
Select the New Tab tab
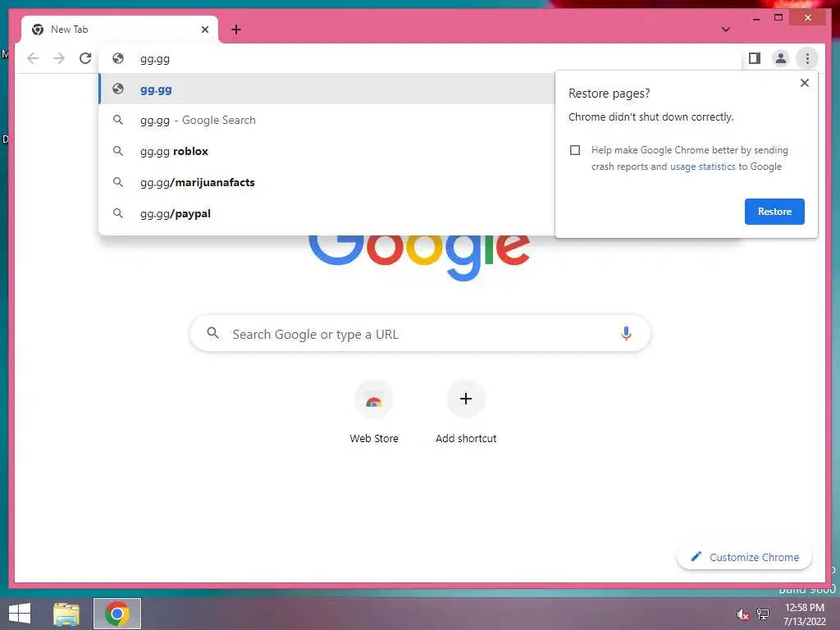(x=120, y=30)
